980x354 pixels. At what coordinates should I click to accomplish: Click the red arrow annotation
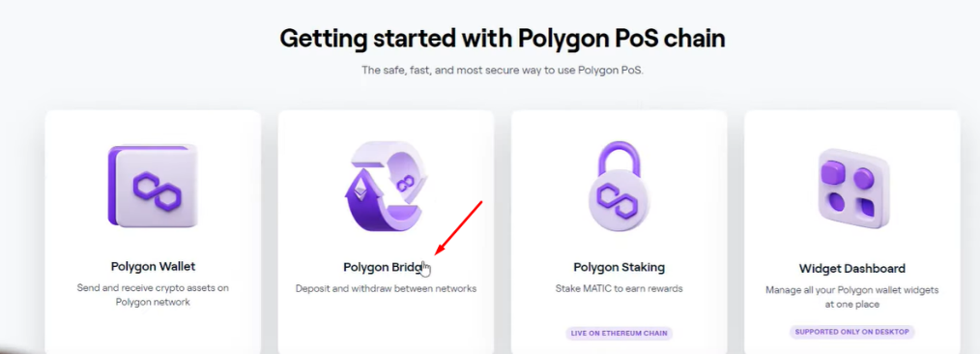(458, 227)
